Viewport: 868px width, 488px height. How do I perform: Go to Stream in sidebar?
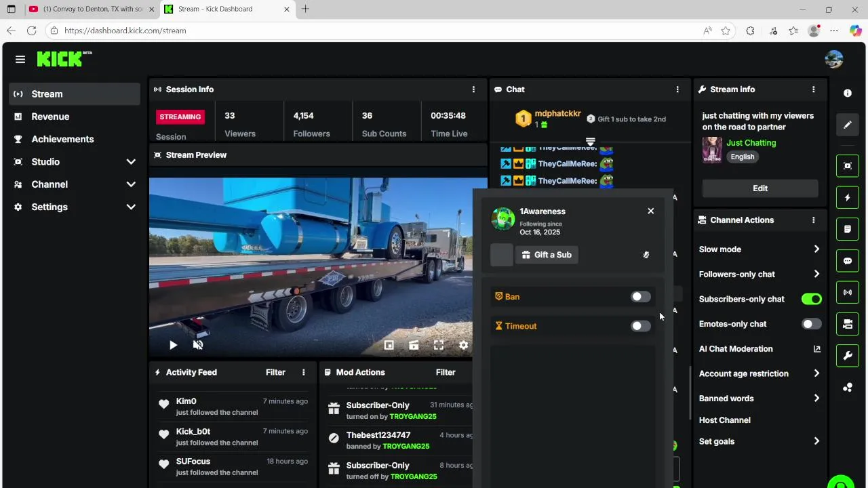(x=75, y=94)
